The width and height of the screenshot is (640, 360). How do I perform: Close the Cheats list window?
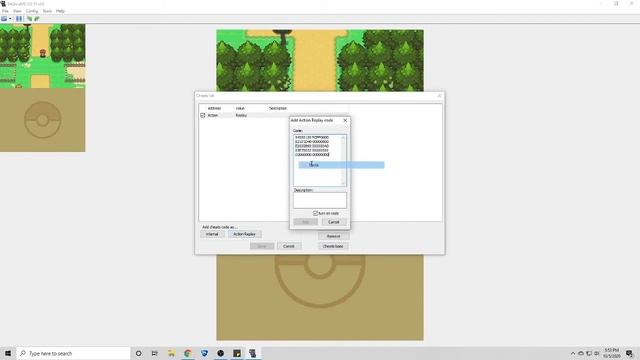click(x=440, y=96)
